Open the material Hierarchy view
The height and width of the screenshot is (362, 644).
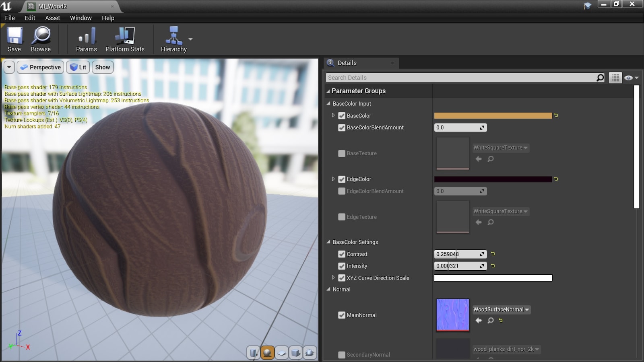click(x=173, y=38)
